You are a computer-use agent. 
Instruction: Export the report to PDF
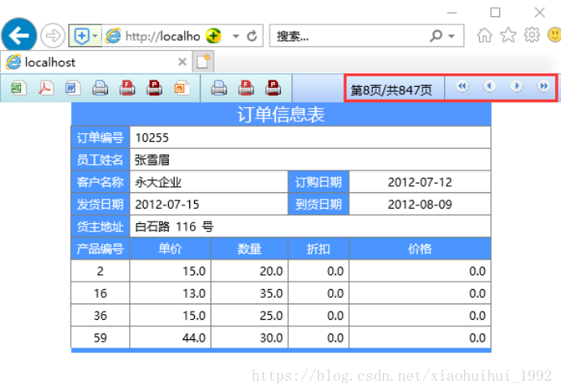point(45,88)
